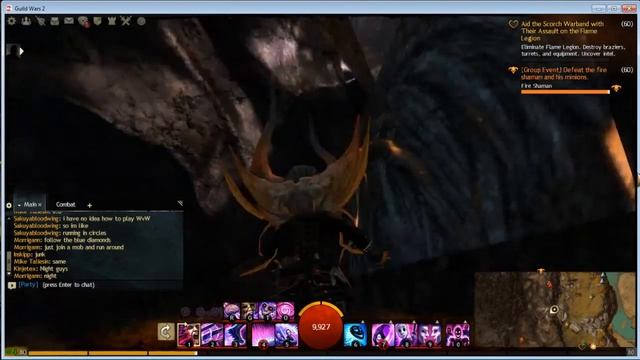Open the skill picker arrow above skill 9
The image size is (640, 360).
[x=437, y=322]
